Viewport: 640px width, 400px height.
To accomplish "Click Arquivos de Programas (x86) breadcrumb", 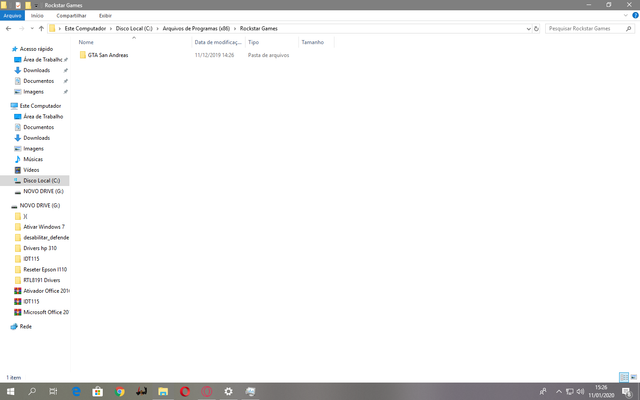I will coord(196,29).
